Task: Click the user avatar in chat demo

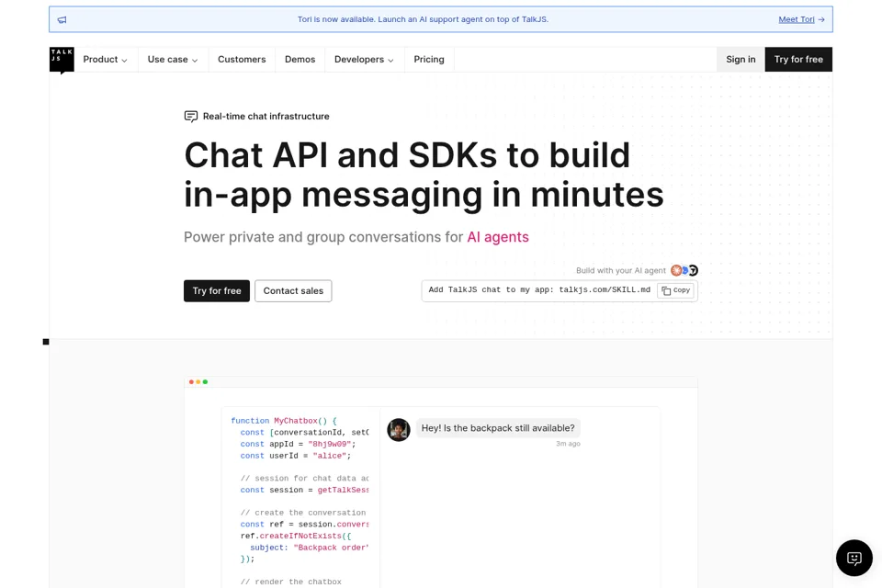Action: [398, 430]
